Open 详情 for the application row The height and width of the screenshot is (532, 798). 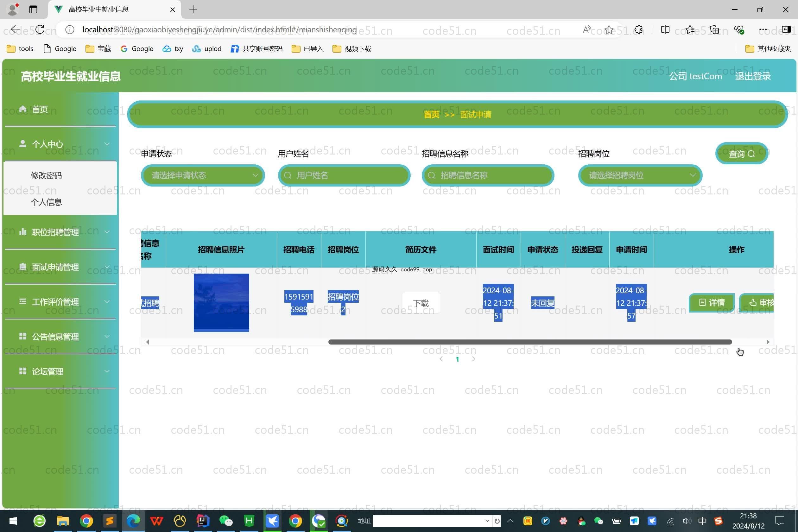[x=712, y=303]
